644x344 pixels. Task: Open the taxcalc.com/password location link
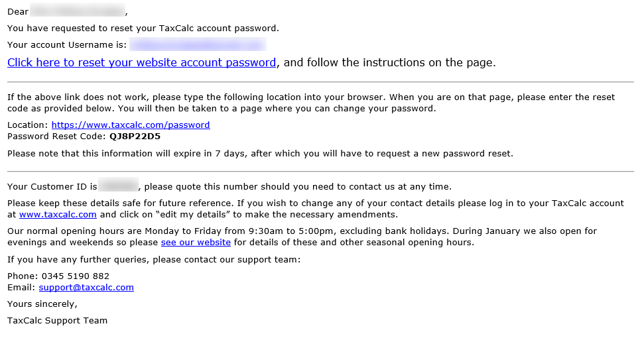131,125
